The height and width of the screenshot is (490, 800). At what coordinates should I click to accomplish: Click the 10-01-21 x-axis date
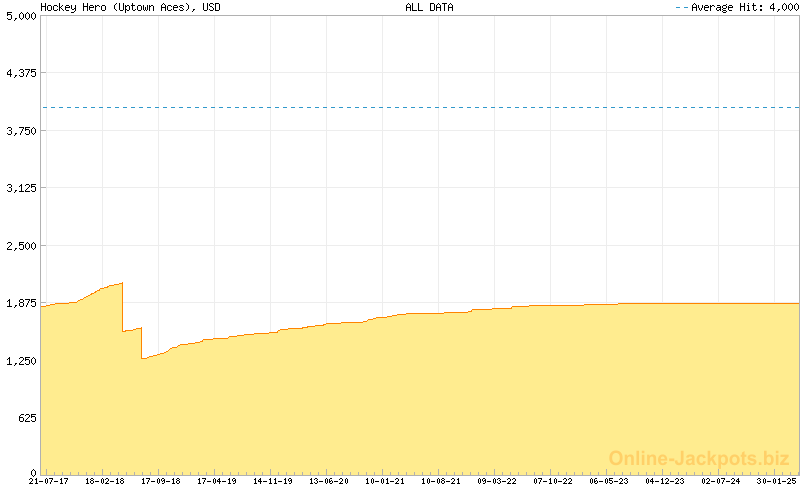385,481
